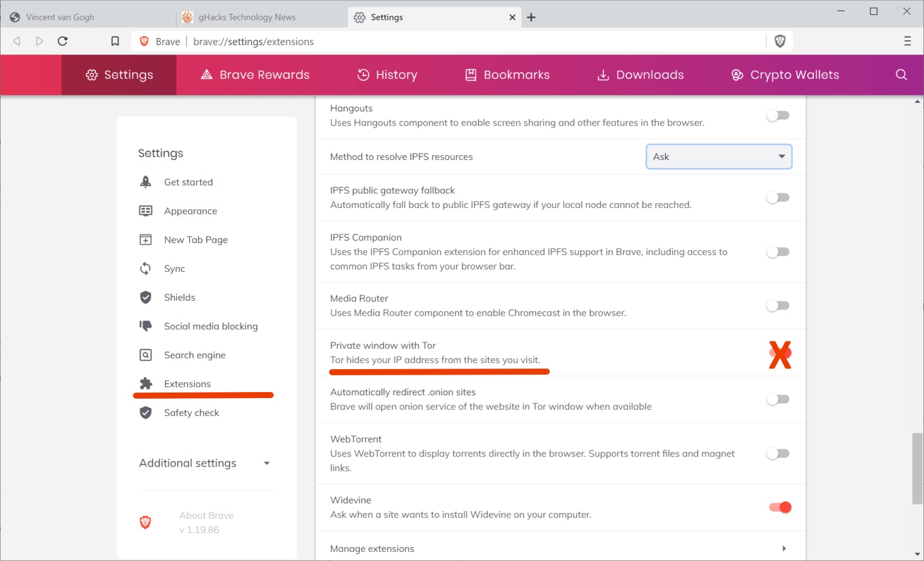Click the Shields shield icon in sidebar
The image size is (924, 561).
[146, 297]
